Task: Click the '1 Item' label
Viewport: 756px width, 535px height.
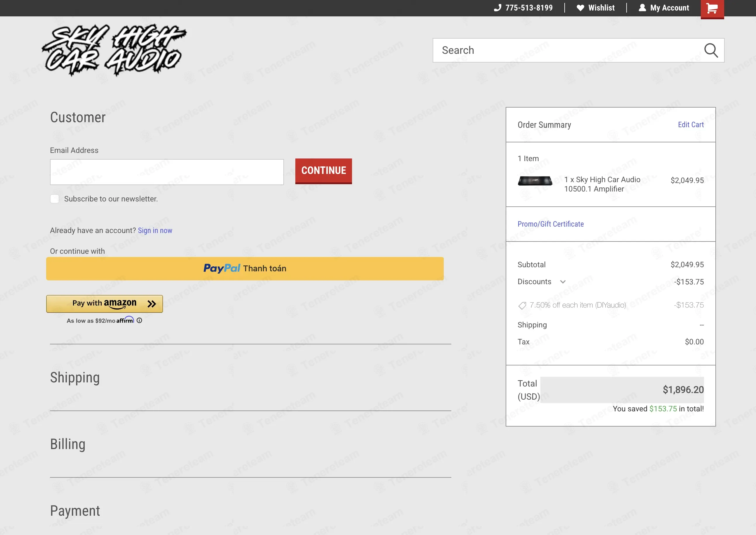Action: pos(528,158)
